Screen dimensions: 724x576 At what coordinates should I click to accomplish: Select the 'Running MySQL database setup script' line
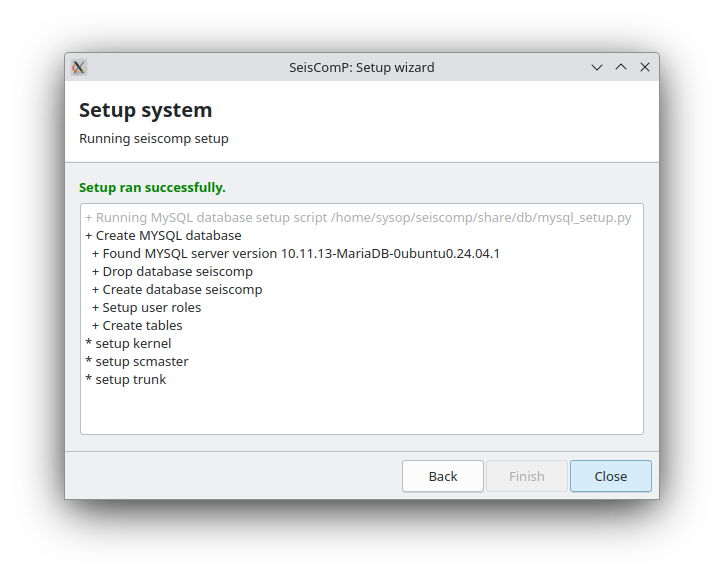point(358,218)
